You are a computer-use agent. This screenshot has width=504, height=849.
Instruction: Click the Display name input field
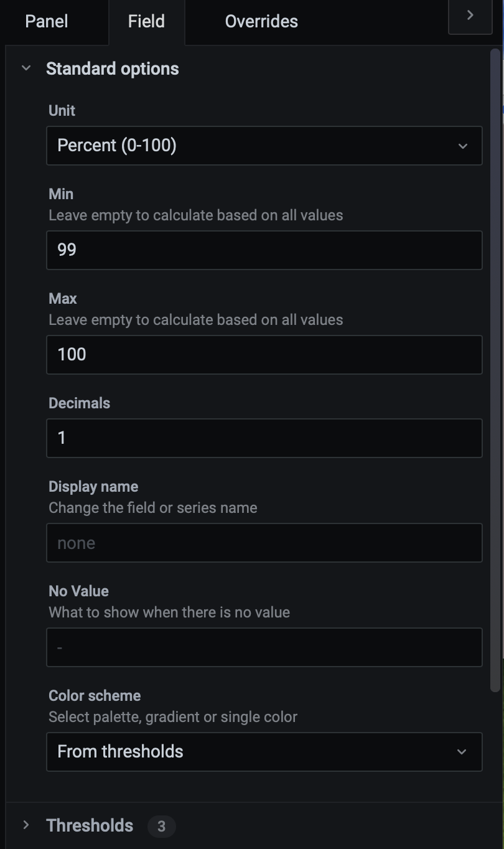tap(264, 542)
